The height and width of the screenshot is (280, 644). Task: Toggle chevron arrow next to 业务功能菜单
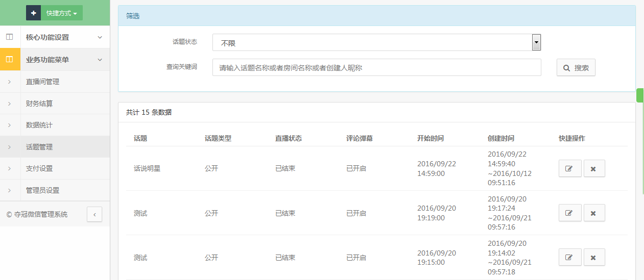pos(100,60)
